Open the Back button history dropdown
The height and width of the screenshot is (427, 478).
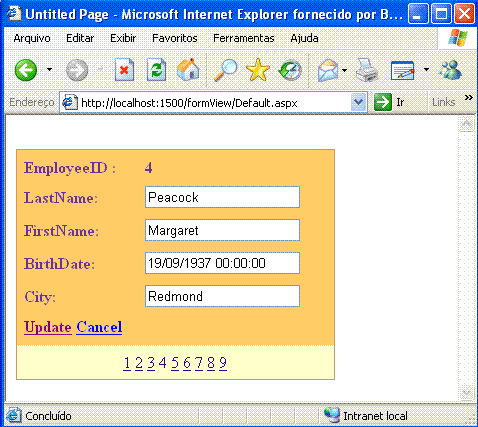click(x=49, y=69)
